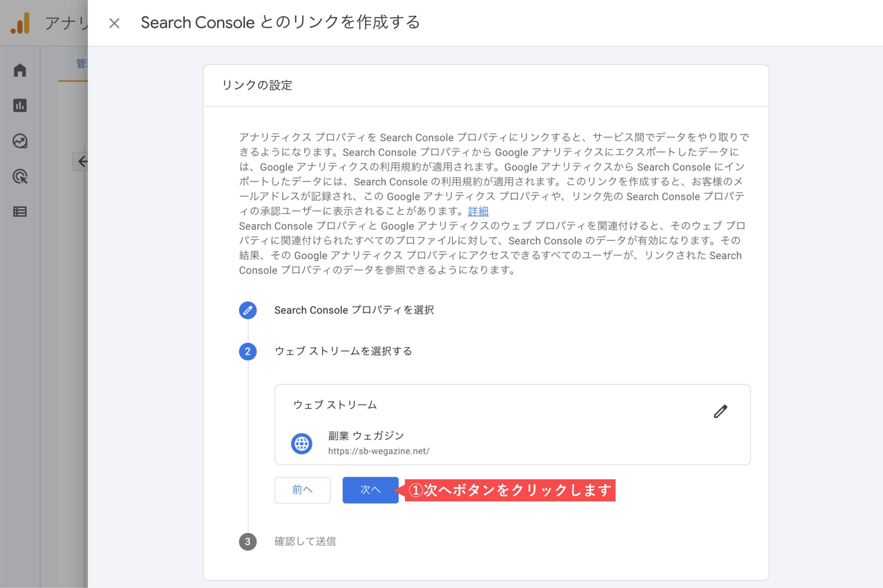Click the step 2 circle indicator
The height and width of the screenshot is (588, 883).
(248, 351)
